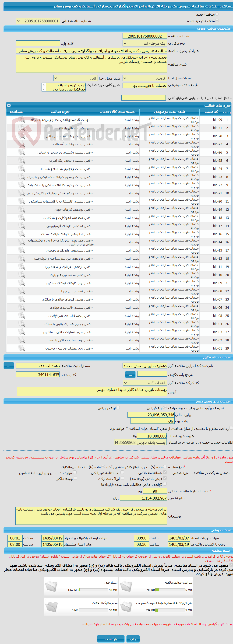
Task: Toggle the اوراق مشارکت checkbox
Action: point(122,478)
